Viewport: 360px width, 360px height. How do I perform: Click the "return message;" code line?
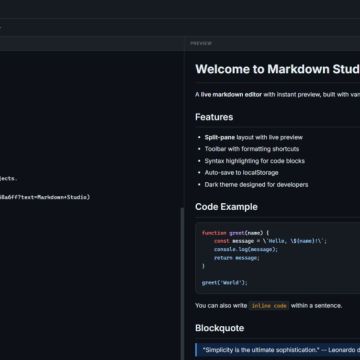click(x=237, y=258)
